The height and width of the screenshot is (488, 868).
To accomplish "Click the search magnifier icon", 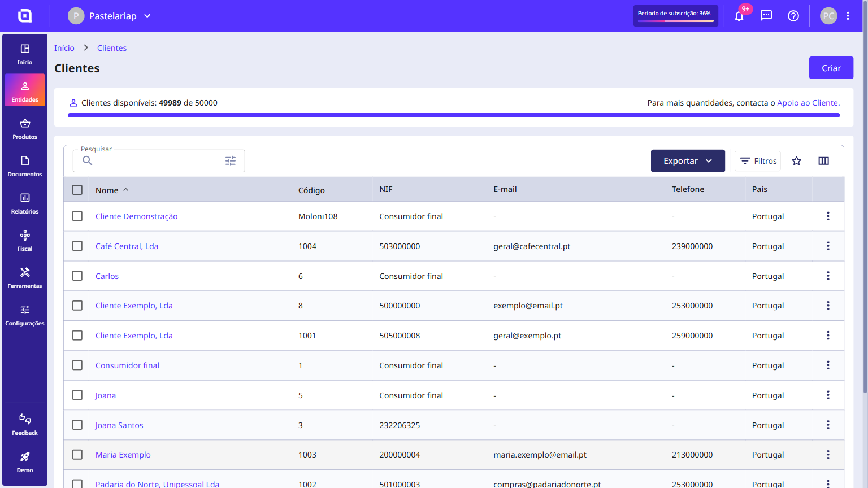I will click(x=88, y=161).
